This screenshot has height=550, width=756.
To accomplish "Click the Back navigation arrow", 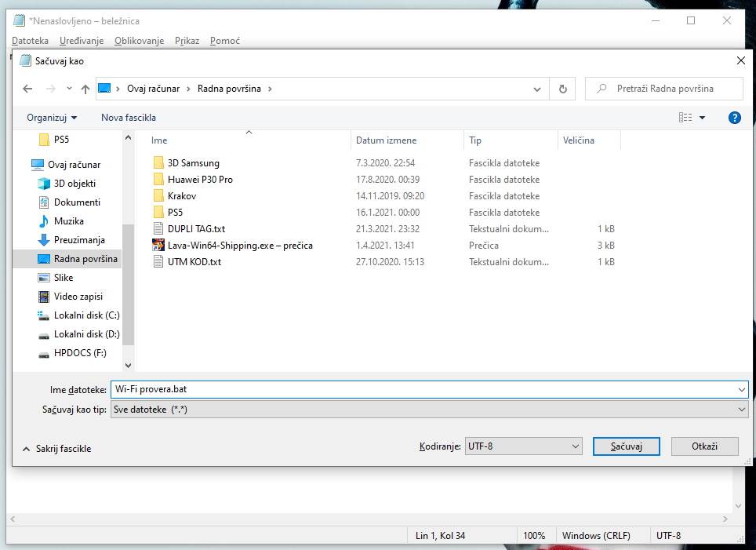I will tap(28, 89).
